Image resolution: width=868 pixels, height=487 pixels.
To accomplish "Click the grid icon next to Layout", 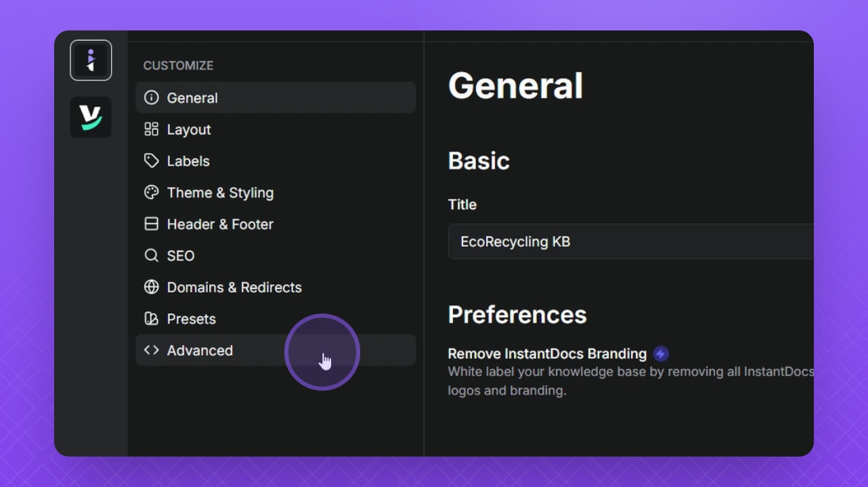I will click(x=152, y=129).
